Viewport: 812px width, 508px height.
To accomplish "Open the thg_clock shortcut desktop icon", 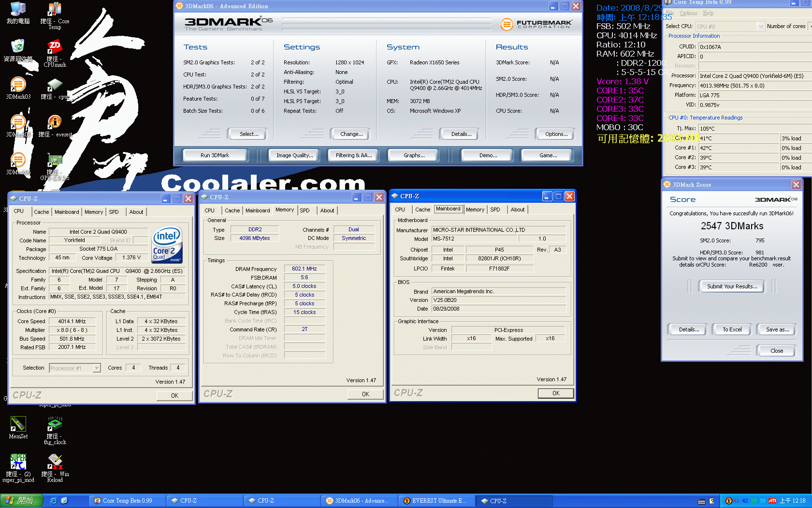I will (x=55, y=431).
